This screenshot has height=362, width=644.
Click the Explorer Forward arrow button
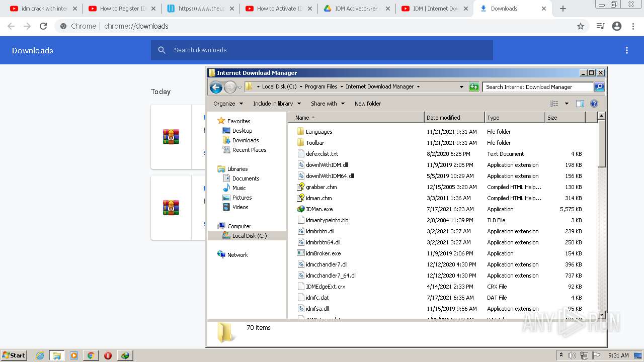click(x=230, y=87)
